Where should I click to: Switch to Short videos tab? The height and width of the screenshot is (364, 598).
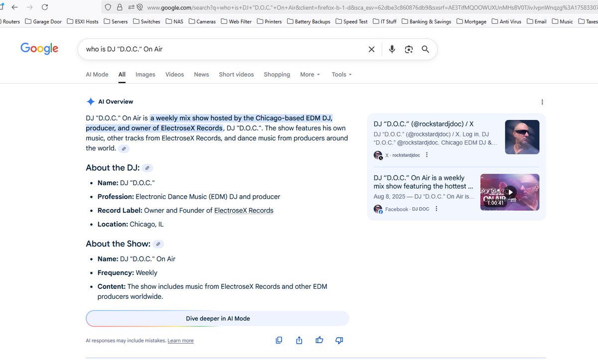pos(236,74)
